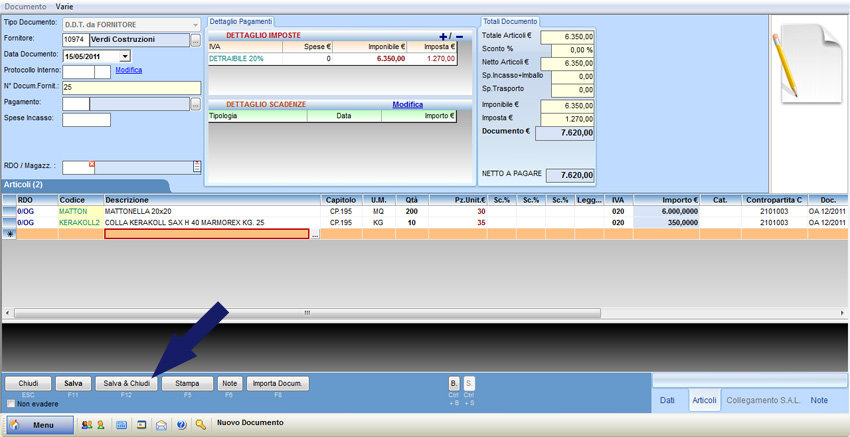
Task: Switch to the Dati tab
Action: tap(671, 400)
